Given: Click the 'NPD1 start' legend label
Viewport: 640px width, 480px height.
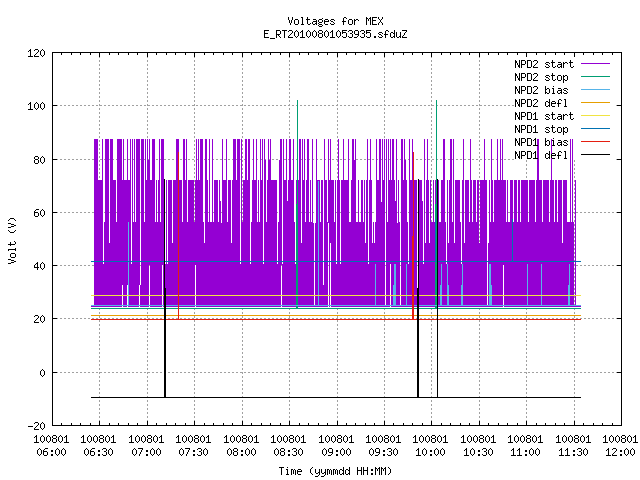Looking at the screenshot, I should point(544,116).
